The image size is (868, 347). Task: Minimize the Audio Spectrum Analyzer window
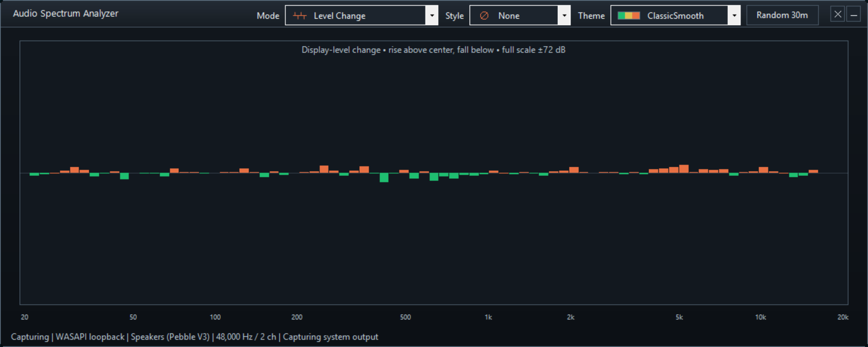[x=854, y=14]
